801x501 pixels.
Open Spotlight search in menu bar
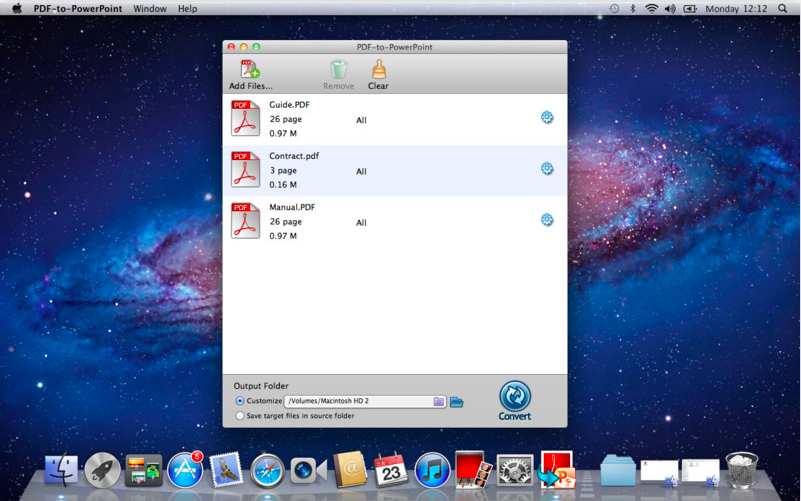782,8
